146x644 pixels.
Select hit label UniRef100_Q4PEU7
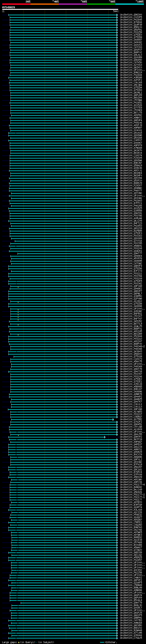pos(131,445)
